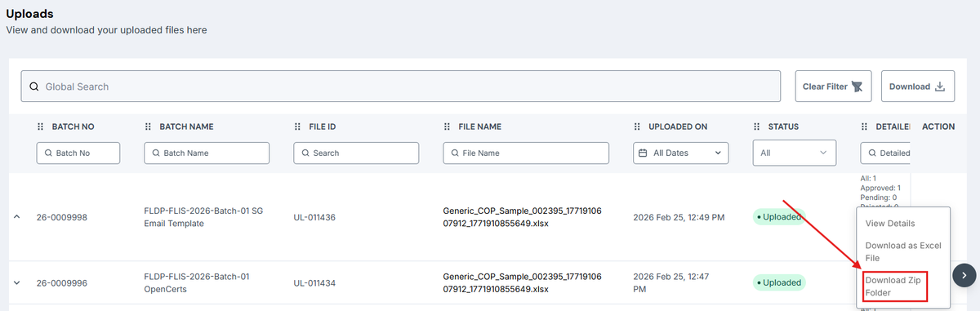
Task: Click magnifier icon in Batch Name filter
Action: tap(155, 153)
